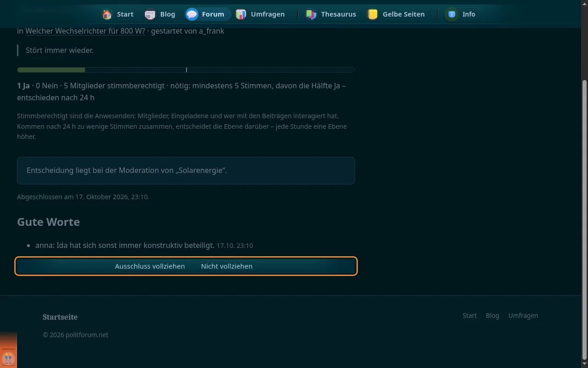
Task: Click the '17.10. 23:10' comment timestamp
Action: pos(235,246)
